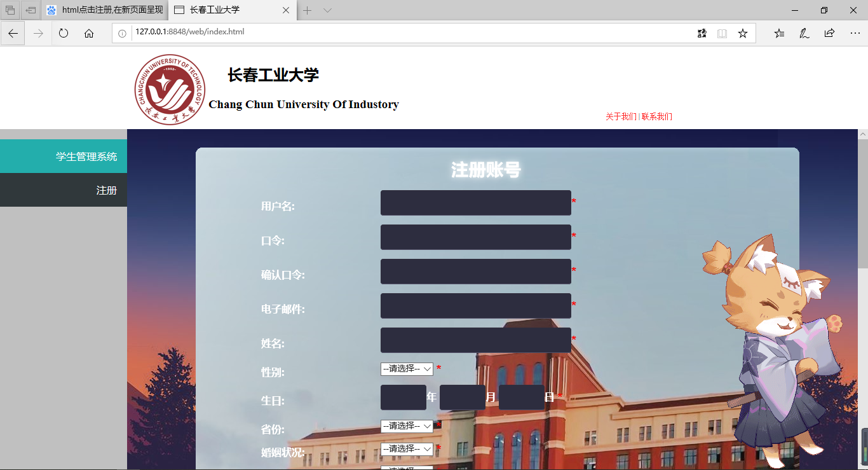Close the 长春工业大学 tab
The height and width of the screenshot is (470, 868).
click(x=286, y=10)
